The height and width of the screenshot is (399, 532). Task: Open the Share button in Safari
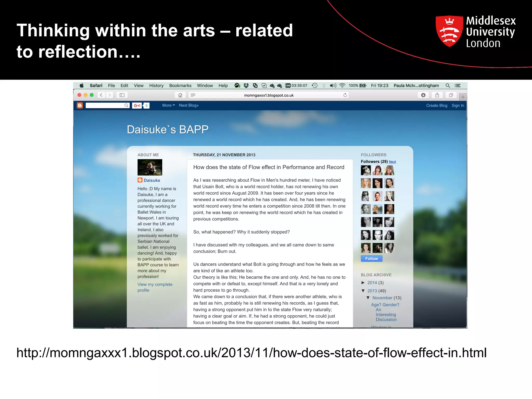pos(437,95)
